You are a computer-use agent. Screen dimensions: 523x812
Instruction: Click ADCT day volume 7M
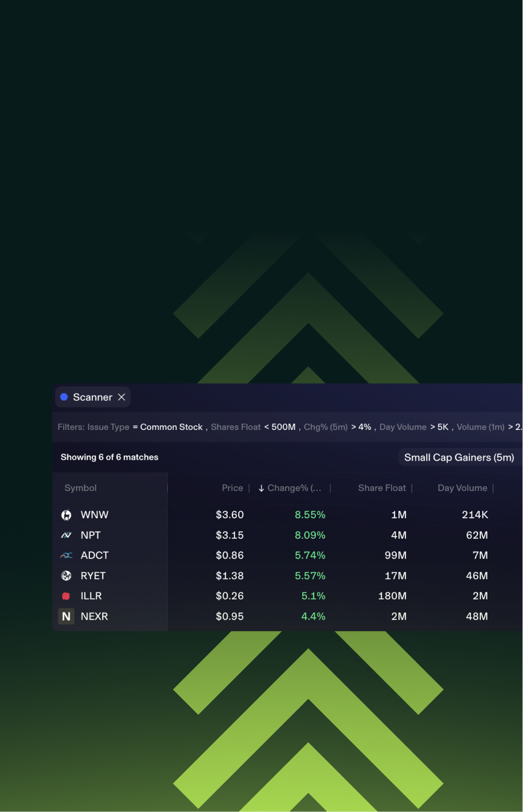[480, 556]
